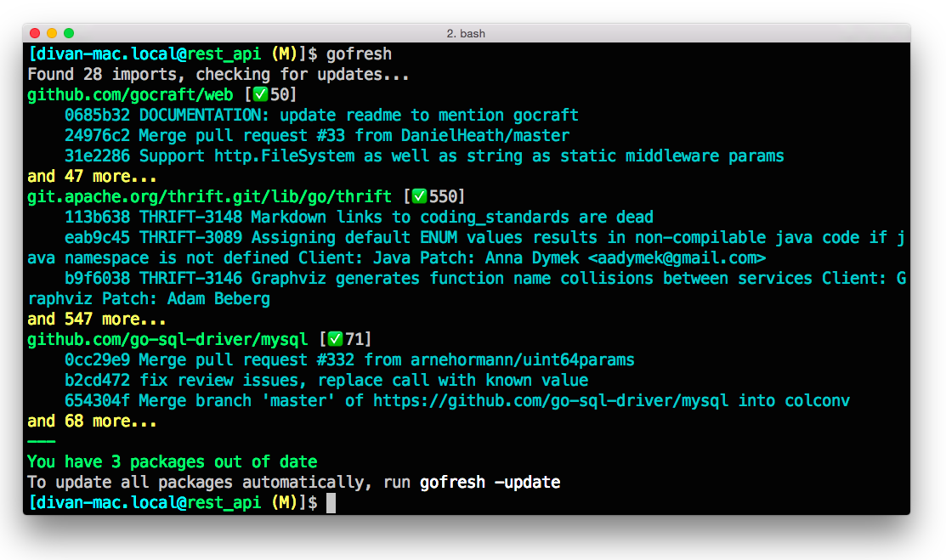Image resolution: width=946 pixels, height=560 pixels.
Task: Click the 'gofresh' command on first prompt line
Action: point(359,54)
